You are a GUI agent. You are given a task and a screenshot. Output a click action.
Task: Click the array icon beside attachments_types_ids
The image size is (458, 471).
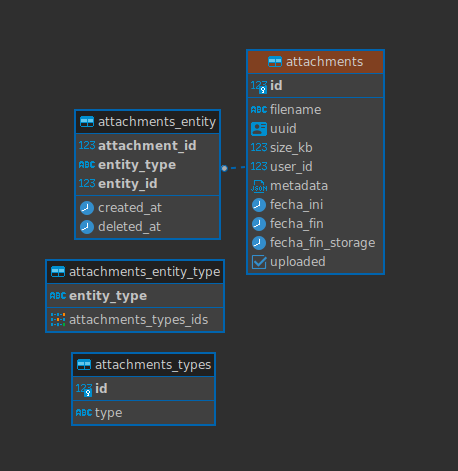coord(58,320)
